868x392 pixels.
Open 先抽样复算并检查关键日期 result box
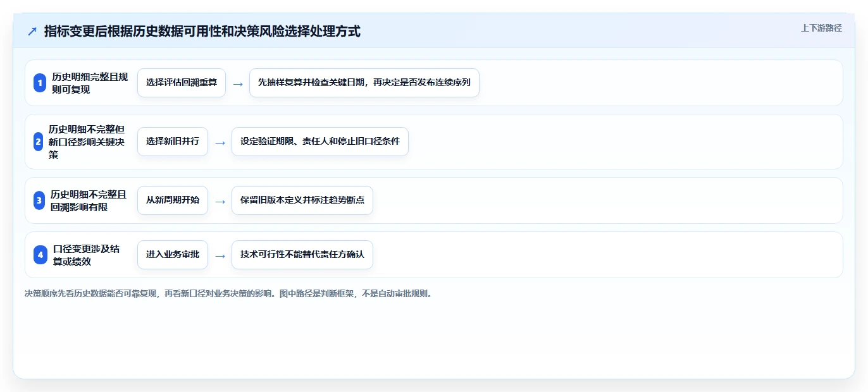pos(364,83)
